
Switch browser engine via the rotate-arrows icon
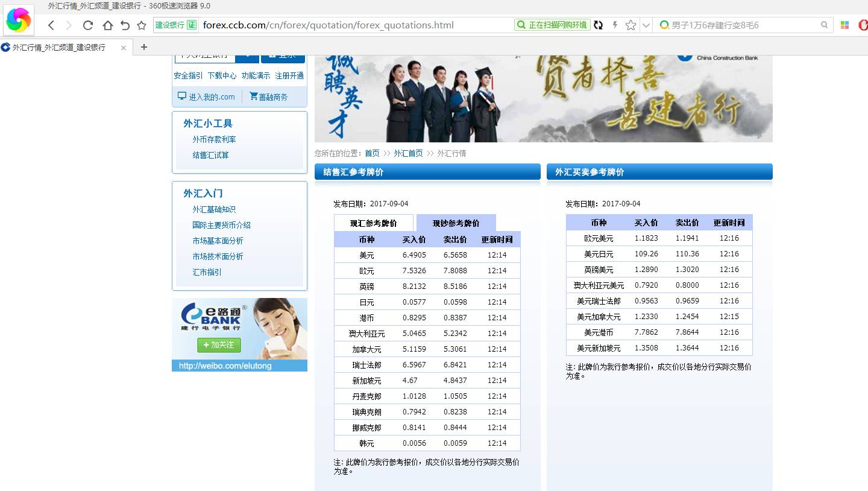click(x=598, y=25)
